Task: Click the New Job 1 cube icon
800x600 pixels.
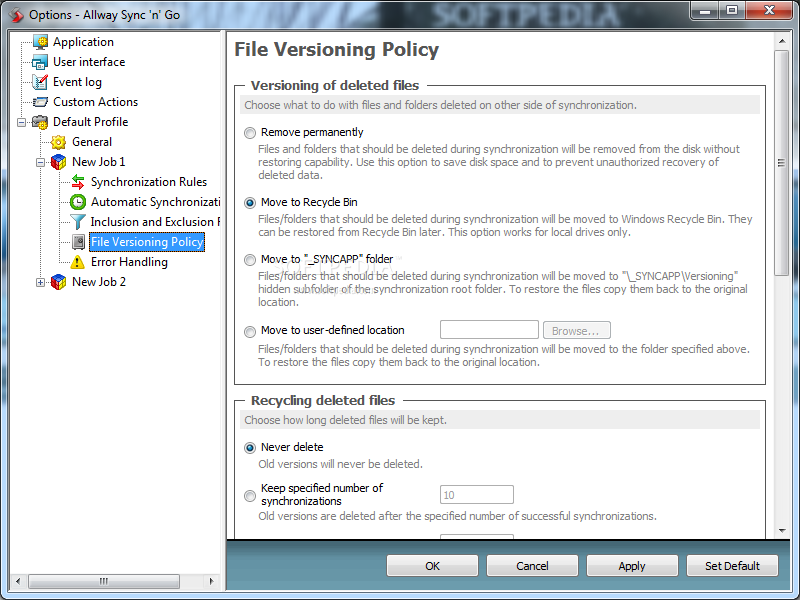Action: point(59,162)
